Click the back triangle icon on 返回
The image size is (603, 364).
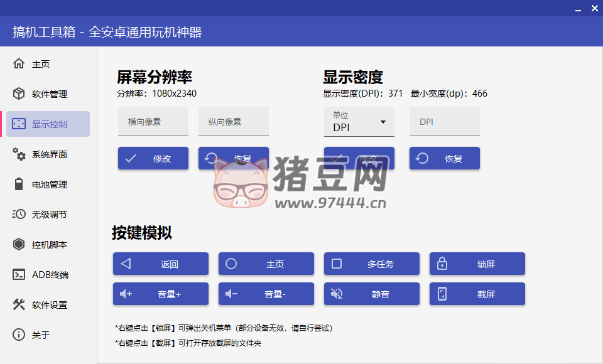point(125,264)
